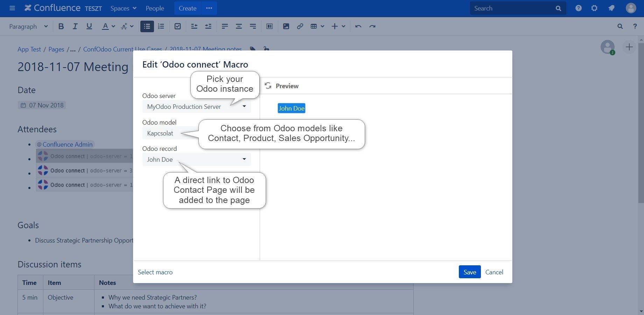Screen dimensions: 644x315
Task: Open the Paragraph style dropdown
Action: [x=28, y=26]
